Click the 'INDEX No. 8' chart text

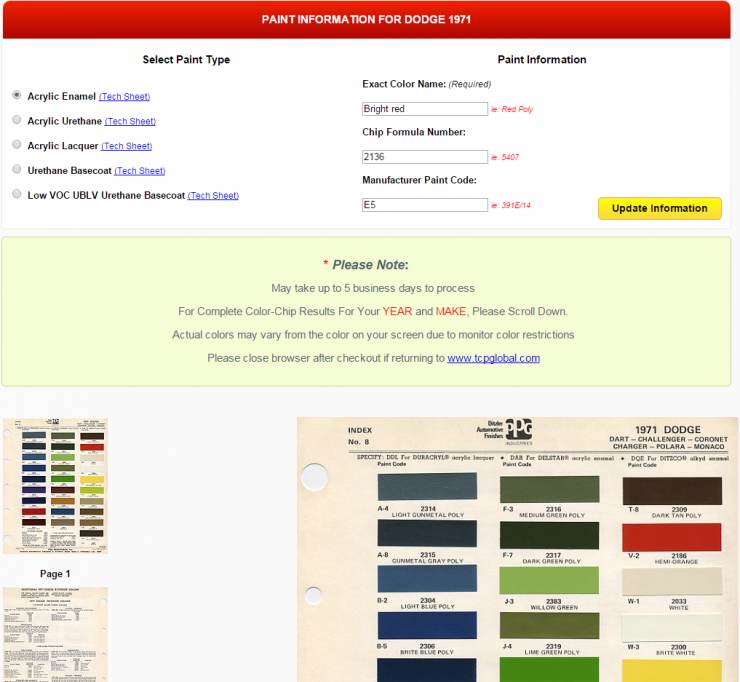[x=360, y=436]
